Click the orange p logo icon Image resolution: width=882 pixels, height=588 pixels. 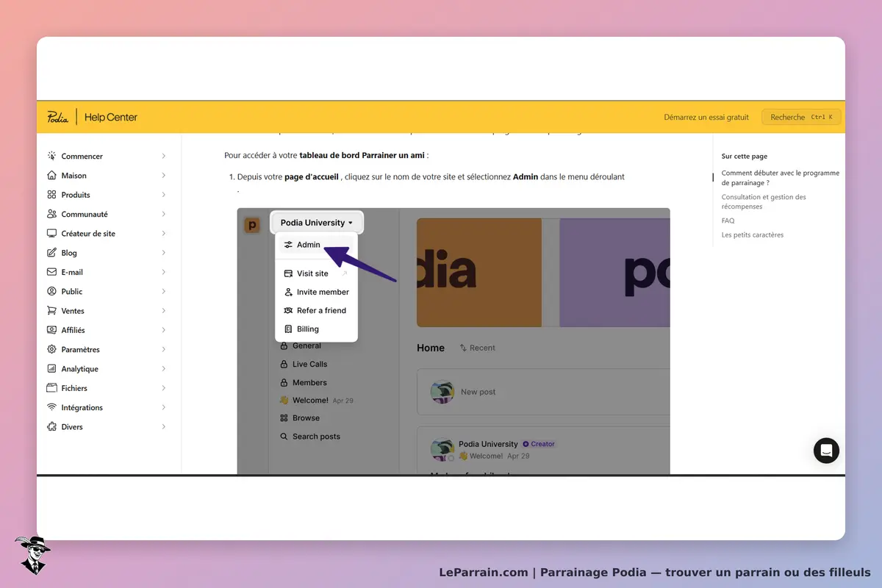click(252, 225)
